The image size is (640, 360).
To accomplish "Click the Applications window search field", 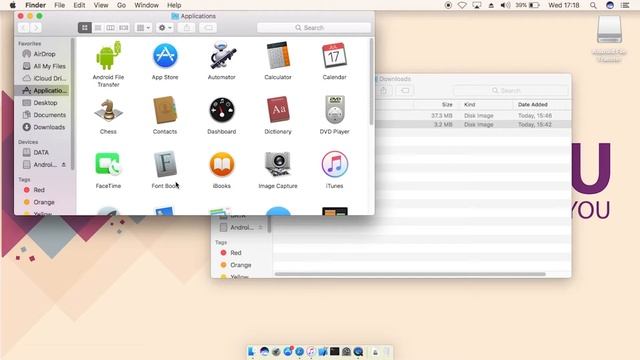I will tap(314, 28).
